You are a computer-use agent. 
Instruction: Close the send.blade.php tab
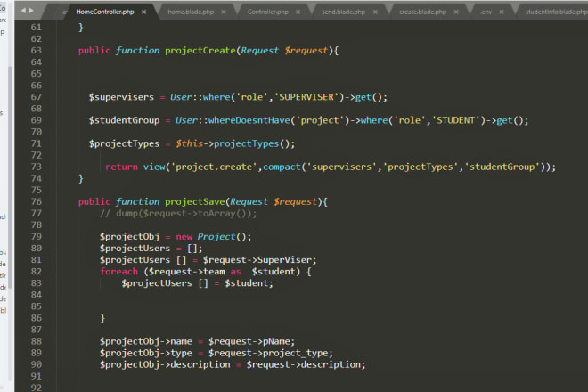375,12
